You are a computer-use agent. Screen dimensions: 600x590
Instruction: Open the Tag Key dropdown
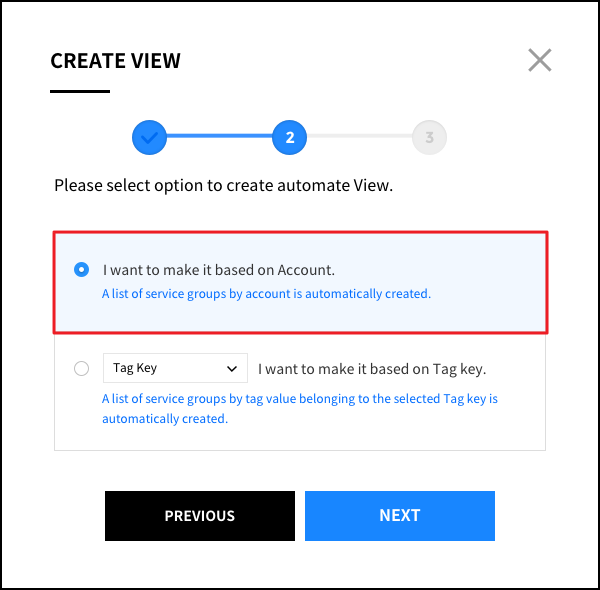pos(175,368)
